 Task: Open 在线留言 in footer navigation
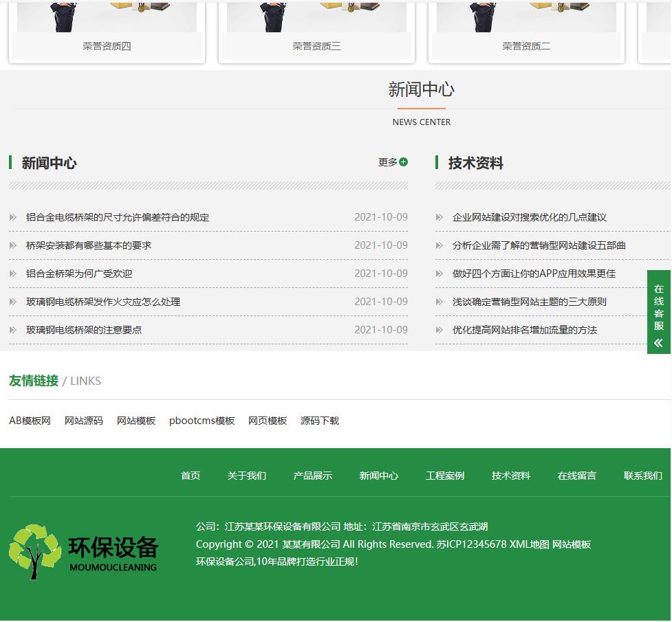coord(577,476)
